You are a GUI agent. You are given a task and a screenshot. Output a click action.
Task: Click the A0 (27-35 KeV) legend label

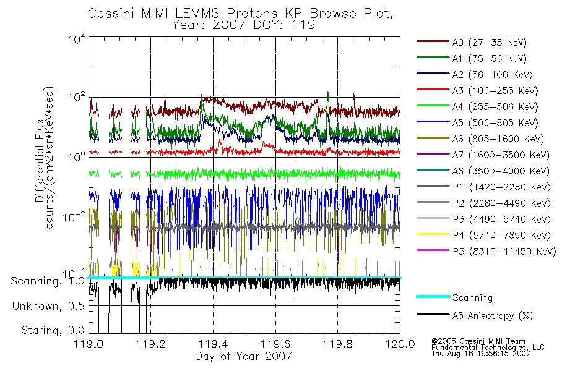[x=490, y=43]
